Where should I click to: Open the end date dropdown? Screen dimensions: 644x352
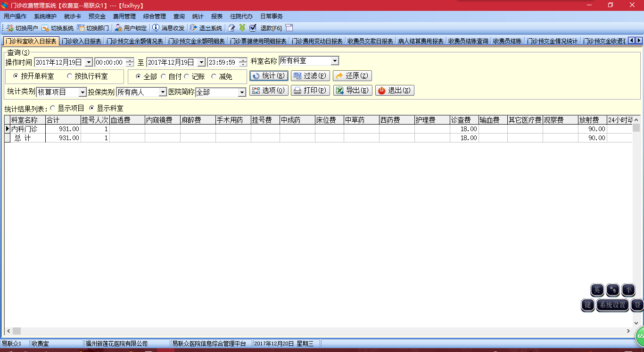pos(201,62)
